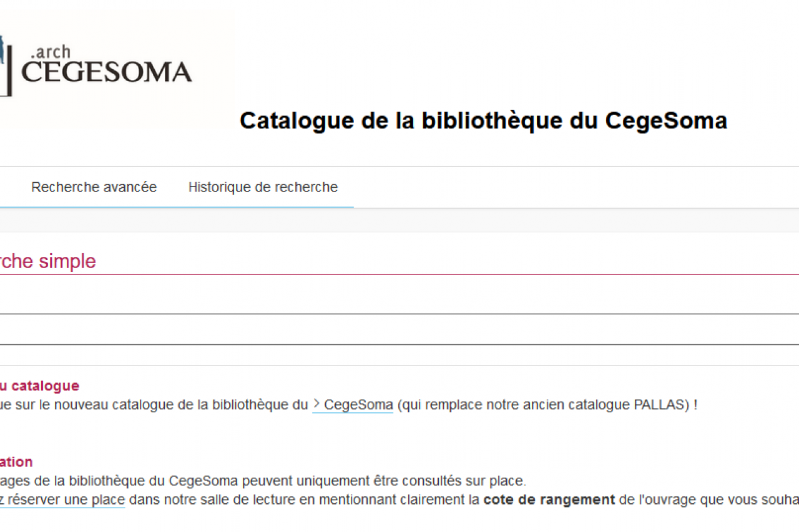The width and height of the screenshot is (799, 532).
Task: Click the '.arch' text in the logo
Action: coord(51,52)
